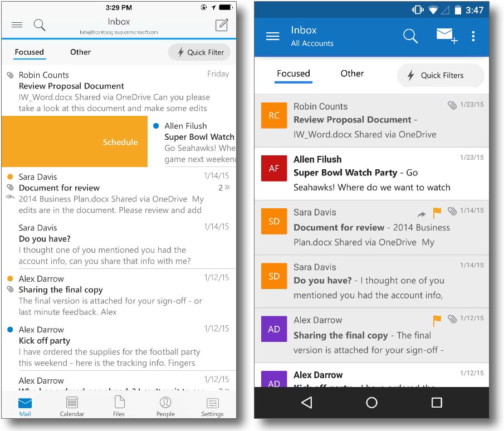Click forwarded arrow icon on Android Document for review
Screen dimensions: 504x431
point(422,214)
